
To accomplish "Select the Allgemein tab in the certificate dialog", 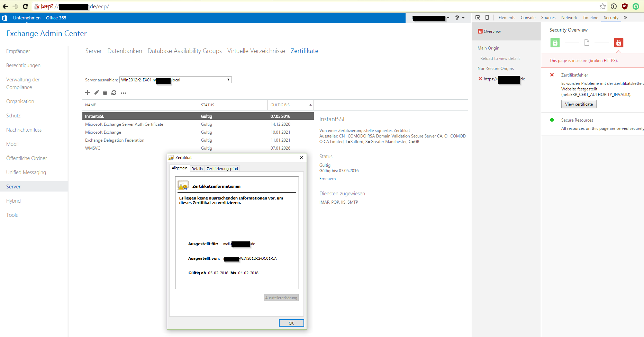I will coord(180,168).
